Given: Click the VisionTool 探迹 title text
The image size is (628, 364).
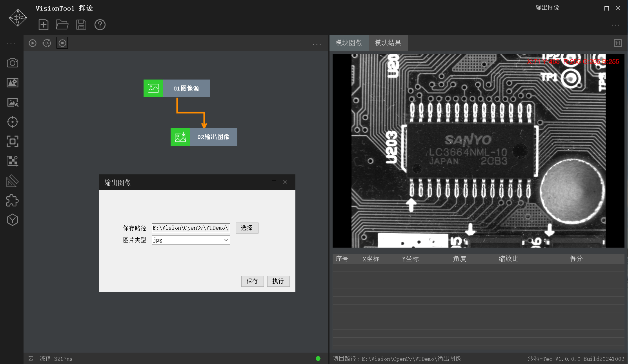Looking at the screenshot, I should [64, 8].
